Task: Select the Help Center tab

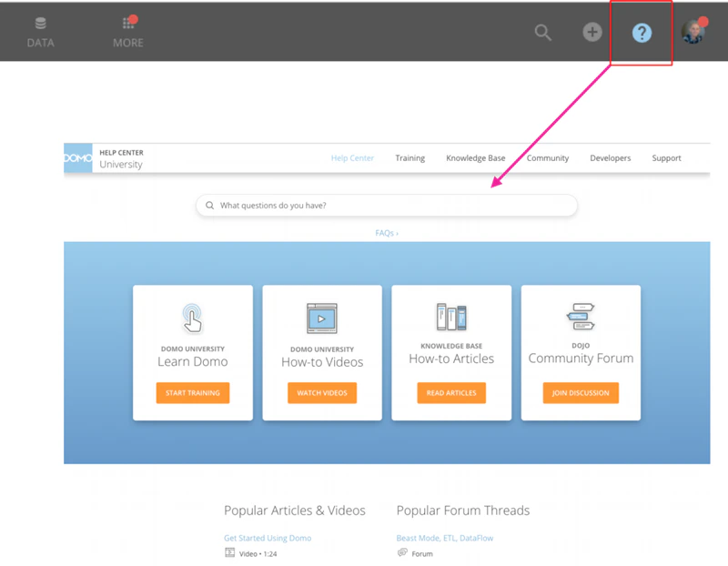Action: tap(352, 158)
